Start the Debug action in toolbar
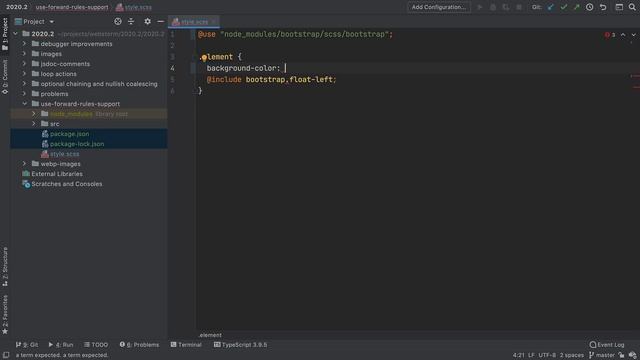640x360 pixels. [x=493, y=7]
